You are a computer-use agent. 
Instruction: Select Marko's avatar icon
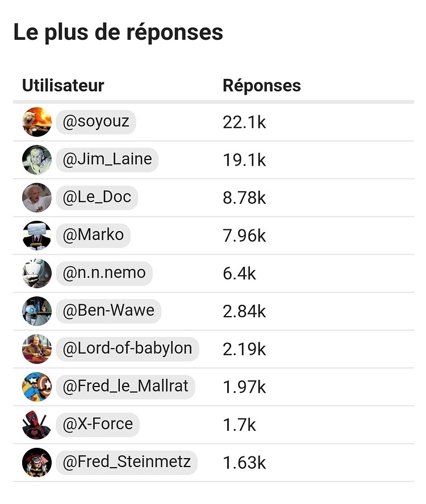tap(37, 236)
